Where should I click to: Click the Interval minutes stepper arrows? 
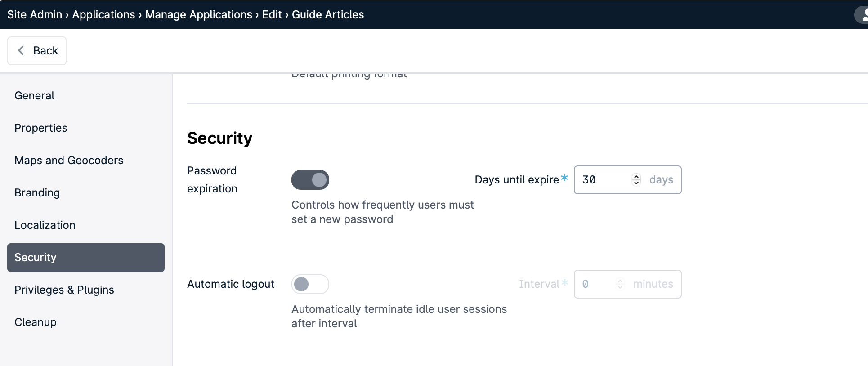620,284
